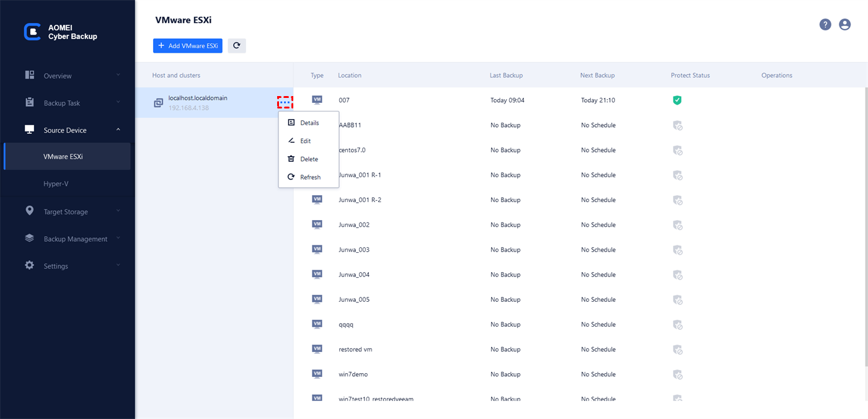This screenshot has width=868, height=419.
Task: Click the shield status icon for Junwa_003
Action: (x=678, y=250)
